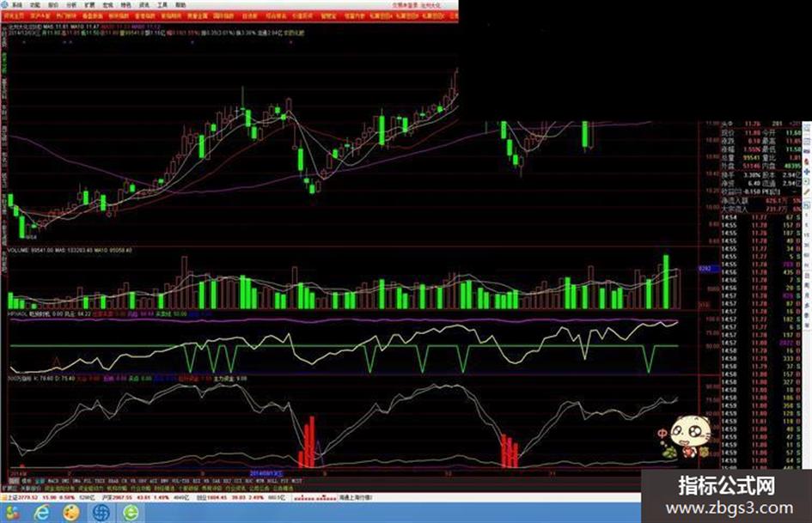Click the 指标 tab left of MACD
Viewport: 812px width, 523px height.
click(x=13, y=481)
